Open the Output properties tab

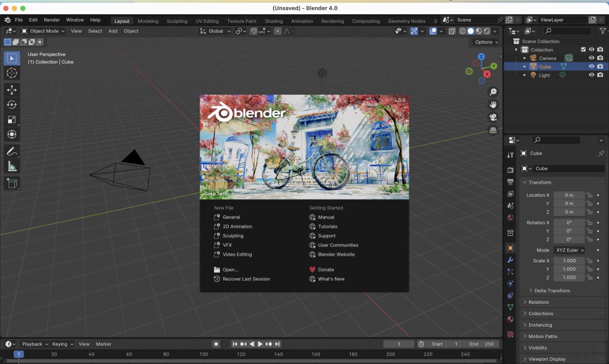511,182
